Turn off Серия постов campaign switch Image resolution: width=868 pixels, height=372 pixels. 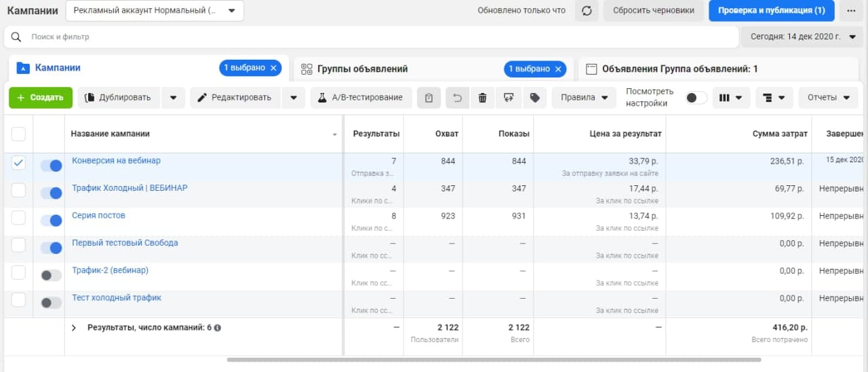(51, 221)
